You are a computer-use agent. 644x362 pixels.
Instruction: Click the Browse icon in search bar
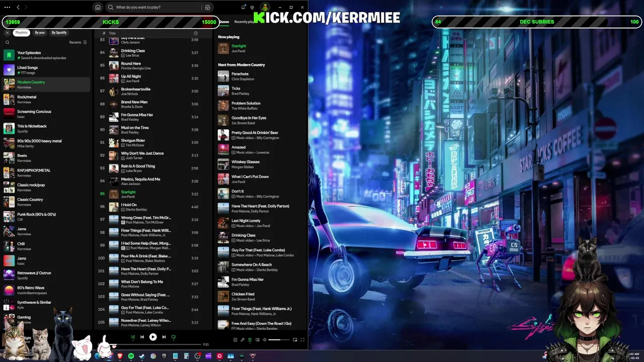click(207, 8)
